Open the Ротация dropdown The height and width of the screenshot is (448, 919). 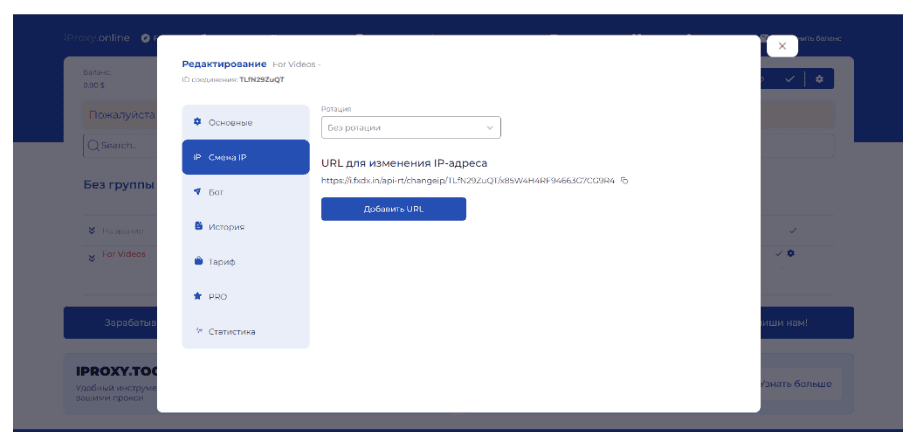[x=410, y=128]
